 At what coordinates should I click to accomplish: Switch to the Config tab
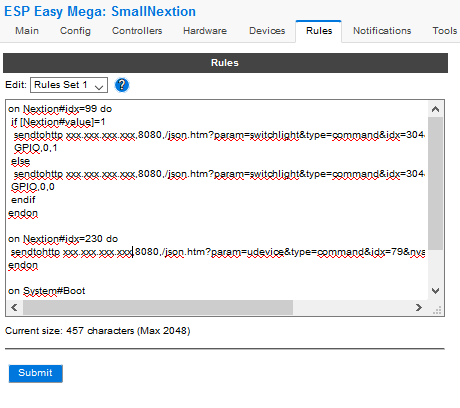pos(75,31)
